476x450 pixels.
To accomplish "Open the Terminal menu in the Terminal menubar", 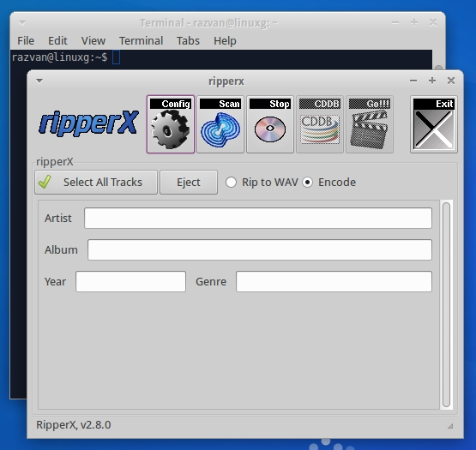I will (x=142, y=40).
